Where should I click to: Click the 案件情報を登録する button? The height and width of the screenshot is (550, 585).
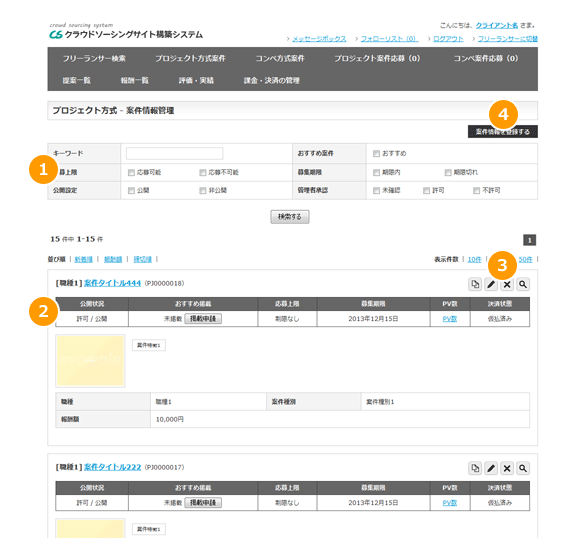503,132
